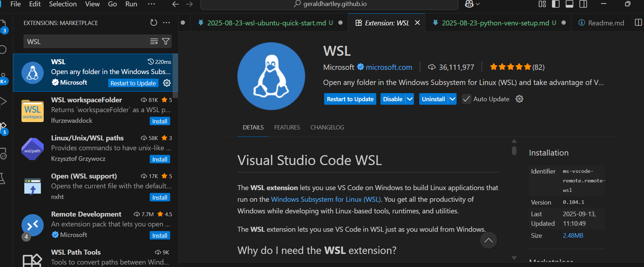This screenshot has width=644, height=267.
Task: Switch to the FEATURES tab
Action: point(287,127)
